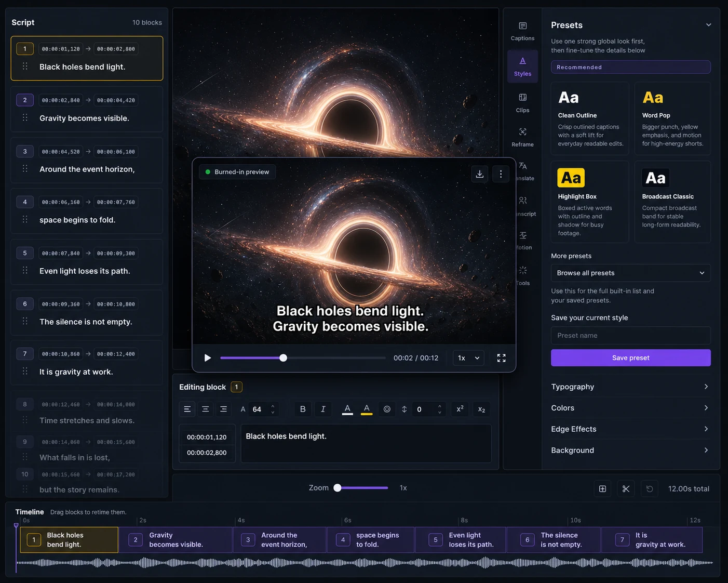728x583 pixels.
Task: Select script block 4 space begins to fold
Action: pos(87,211)
